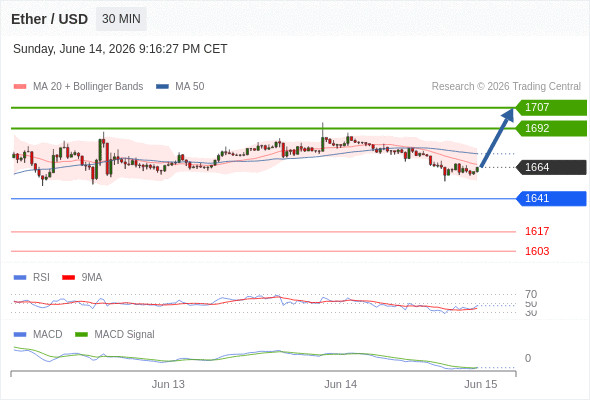The height and width of the screenshot is (400, 590).
Task: Click the green 1707 resistance tag
Action: (x=551, y=108)
